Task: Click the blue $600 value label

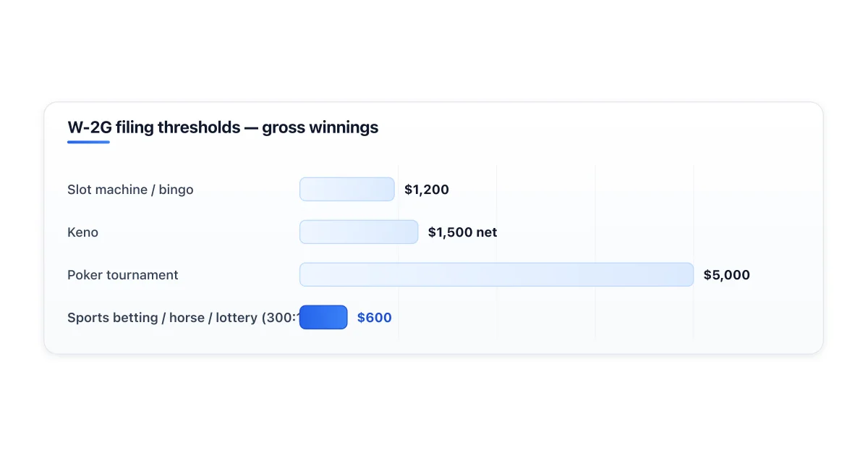Action: [x=375, y=318]
